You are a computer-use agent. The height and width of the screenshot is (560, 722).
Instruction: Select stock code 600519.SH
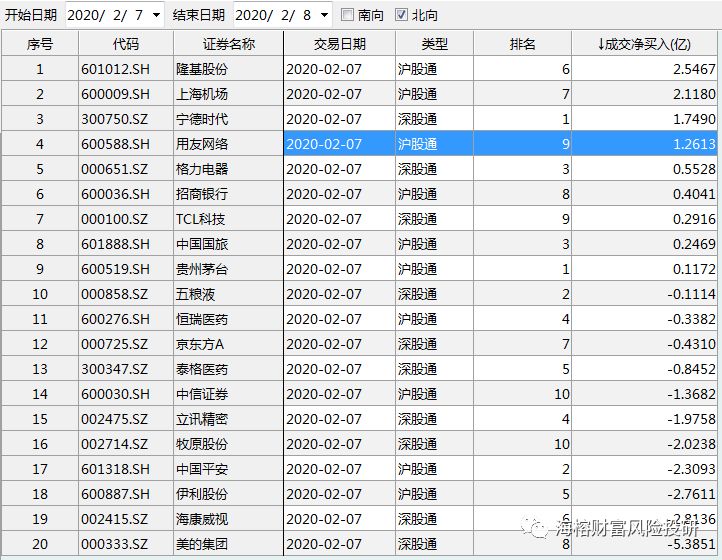[126, 268]
